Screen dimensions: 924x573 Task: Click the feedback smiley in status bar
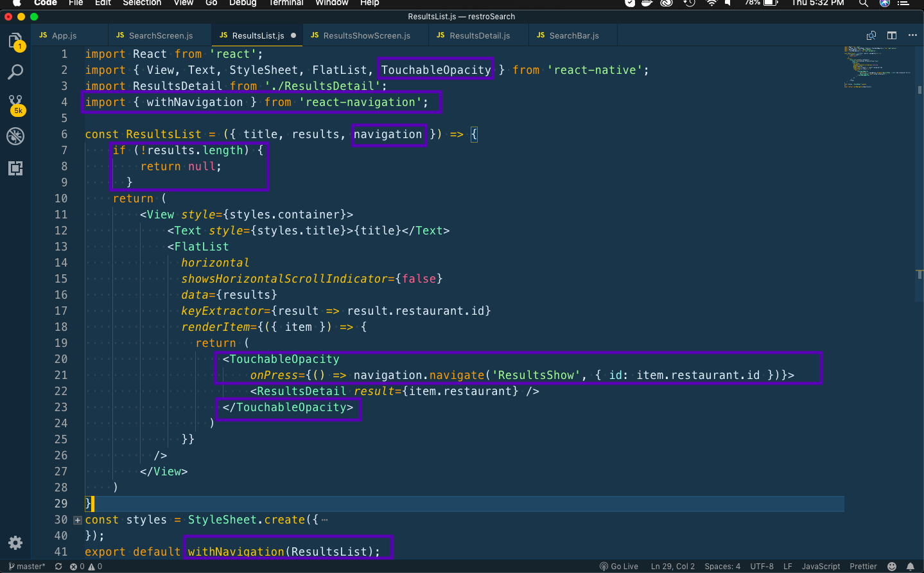tap(892, 567)
